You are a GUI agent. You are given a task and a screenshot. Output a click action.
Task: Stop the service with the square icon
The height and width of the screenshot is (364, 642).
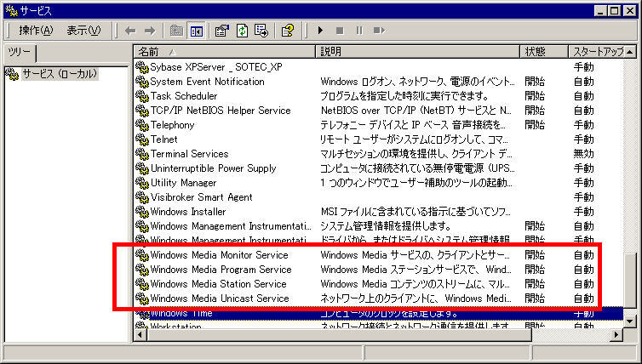click(340, 31)
